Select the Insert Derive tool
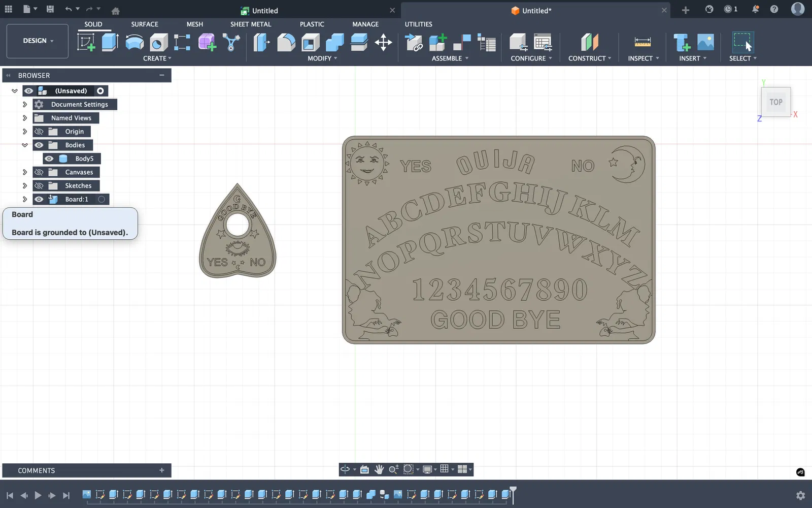The image size is (812, 508). pyautogui.click(x=681, y=42)
